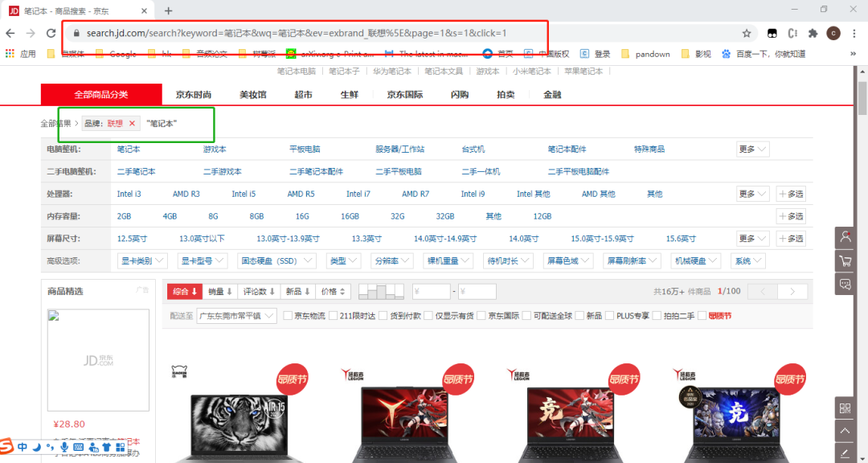The height and width of the screenshot is (463, 868).
Task: Filter by Intel i5 processor
Action: click(244, 194)
